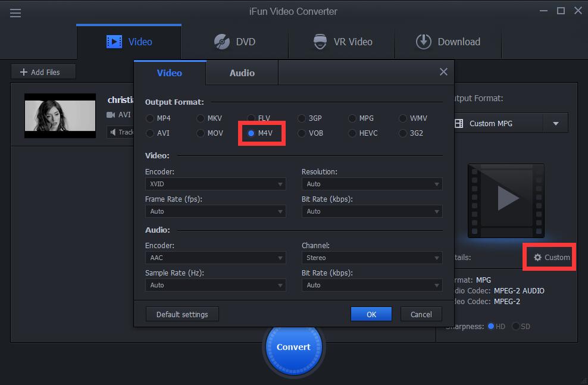The image size is (588, 385).
Task: Click the Add Files button
Action: [43, 72]
